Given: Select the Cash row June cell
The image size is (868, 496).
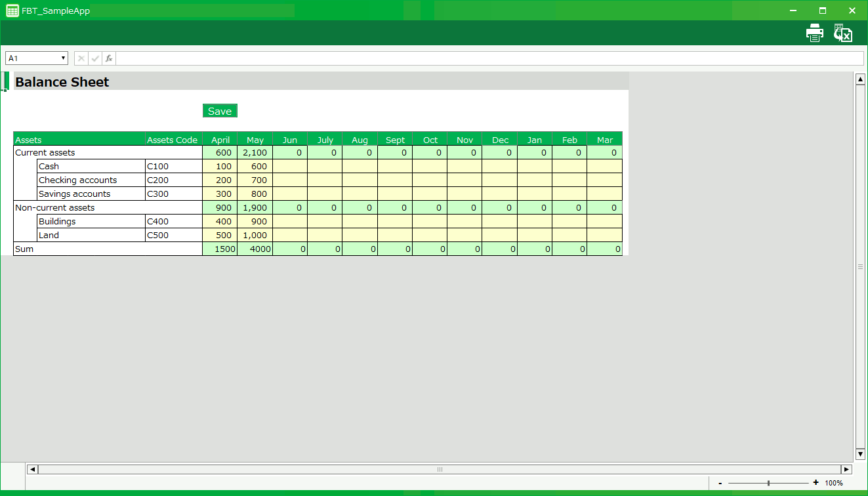Looking at the screenshot, I should pos(289,166).
